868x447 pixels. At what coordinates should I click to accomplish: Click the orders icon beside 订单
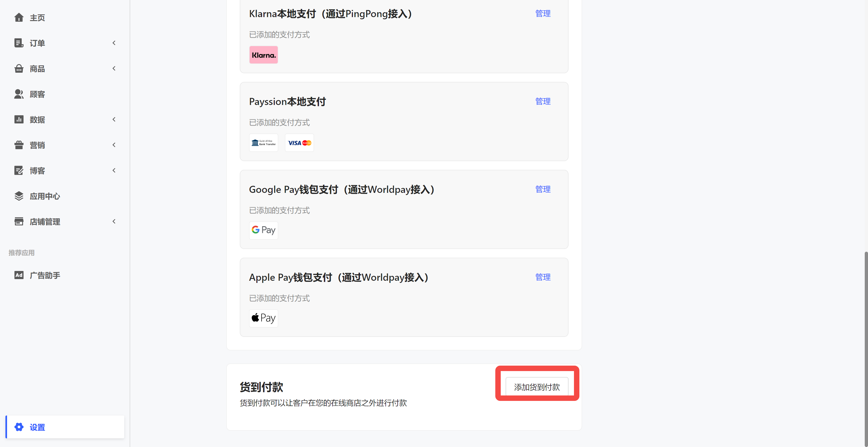pyautogui.click(x=19, y=43)
